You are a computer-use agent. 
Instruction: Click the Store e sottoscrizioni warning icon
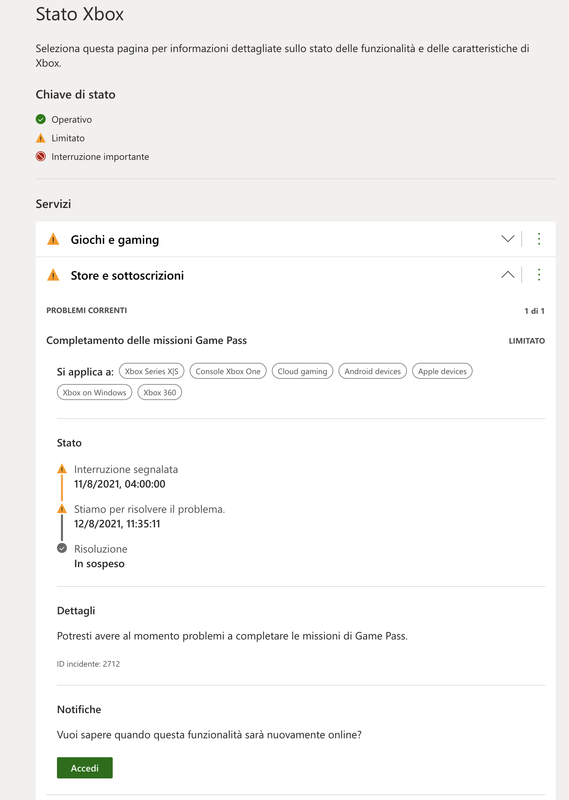53,275
